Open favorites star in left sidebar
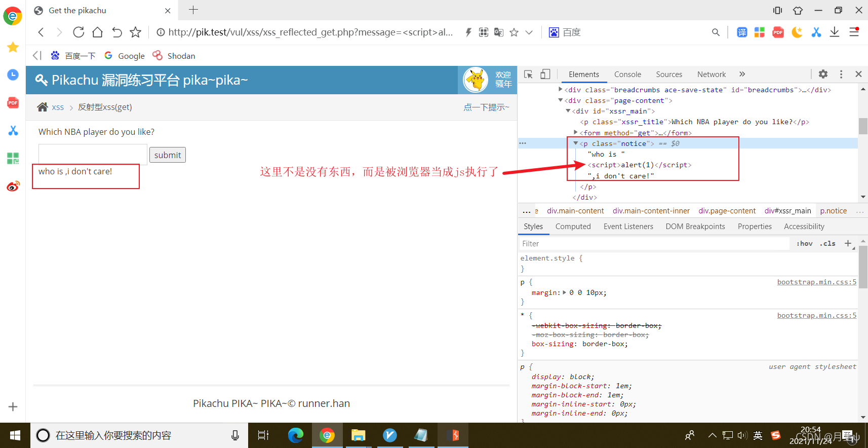The height and width of the screenshot is (448, 868). [x=13, y=47]
